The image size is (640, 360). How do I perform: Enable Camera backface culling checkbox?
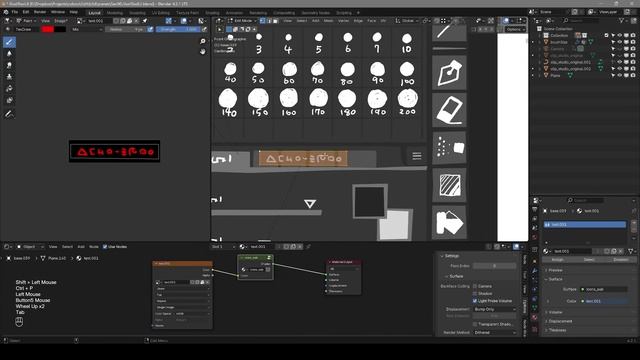[x=475, y=286]
